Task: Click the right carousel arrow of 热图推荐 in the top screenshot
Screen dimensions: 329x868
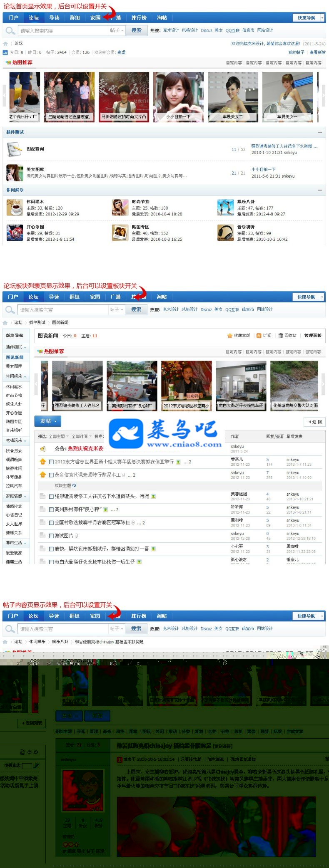Action: coord(323,96)
